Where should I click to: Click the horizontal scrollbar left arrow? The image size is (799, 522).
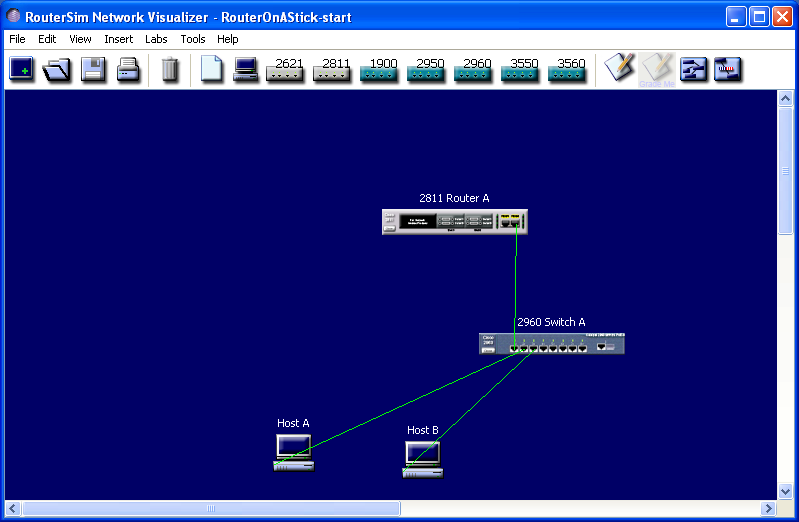point(13,508)
